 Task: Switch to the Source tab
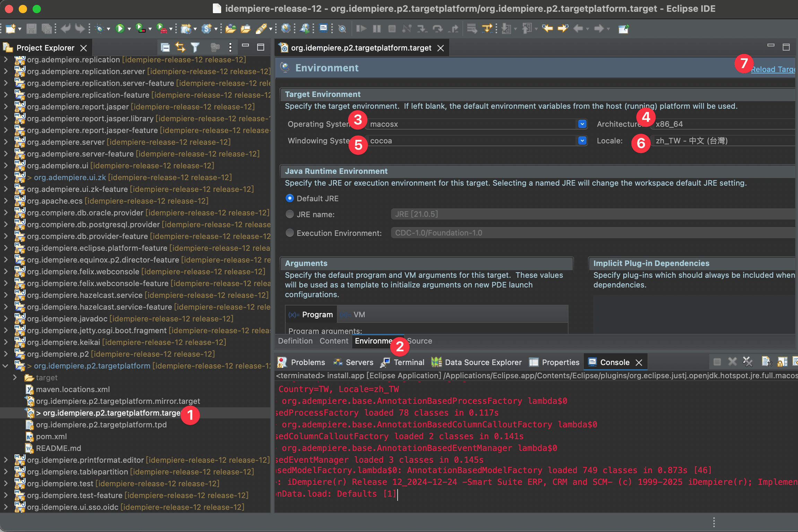[419, 341]
